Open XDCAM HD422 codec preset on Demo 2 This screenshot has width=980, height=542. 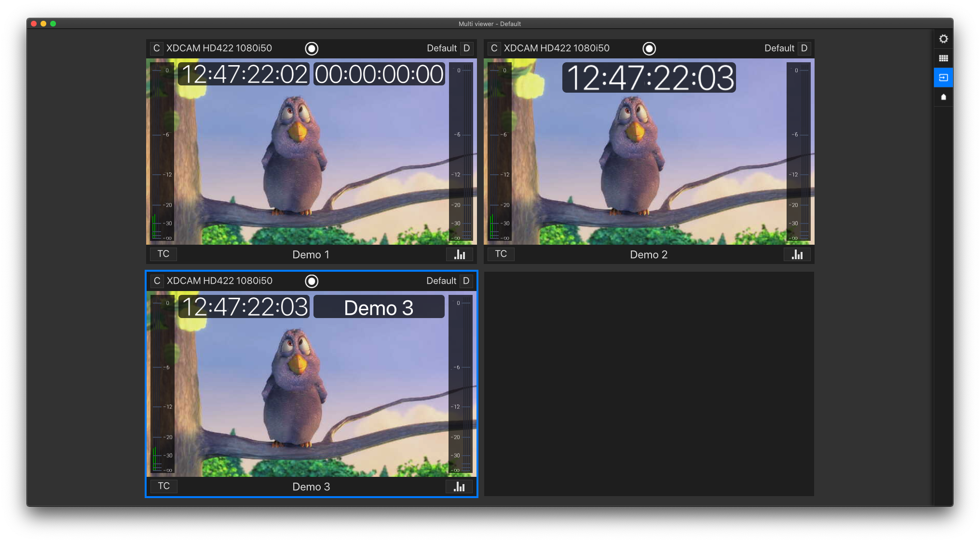(557, 48)
